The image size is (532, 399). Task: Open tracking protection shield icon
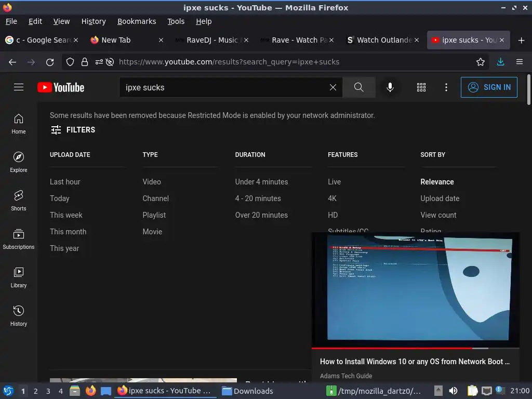tap(70, 62)
